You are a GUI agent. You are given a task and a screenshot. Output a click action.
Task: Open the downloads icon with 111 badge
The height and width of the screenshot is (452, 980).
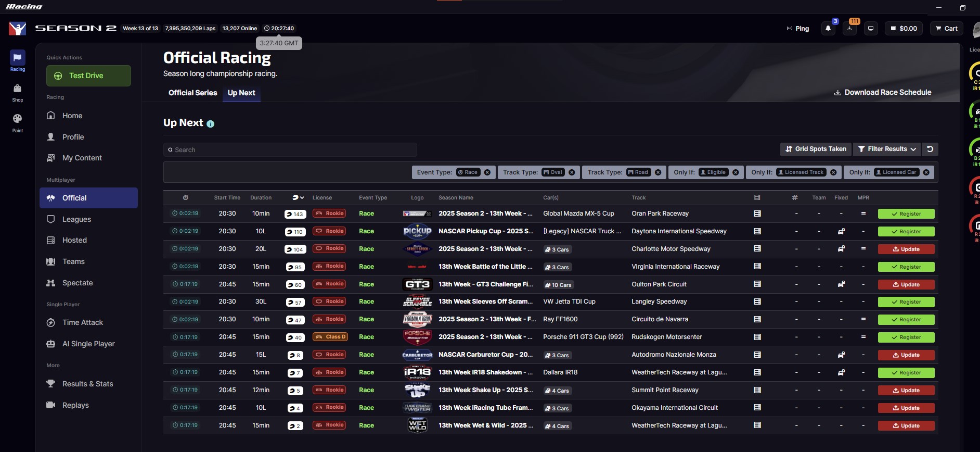pos(849,29)
